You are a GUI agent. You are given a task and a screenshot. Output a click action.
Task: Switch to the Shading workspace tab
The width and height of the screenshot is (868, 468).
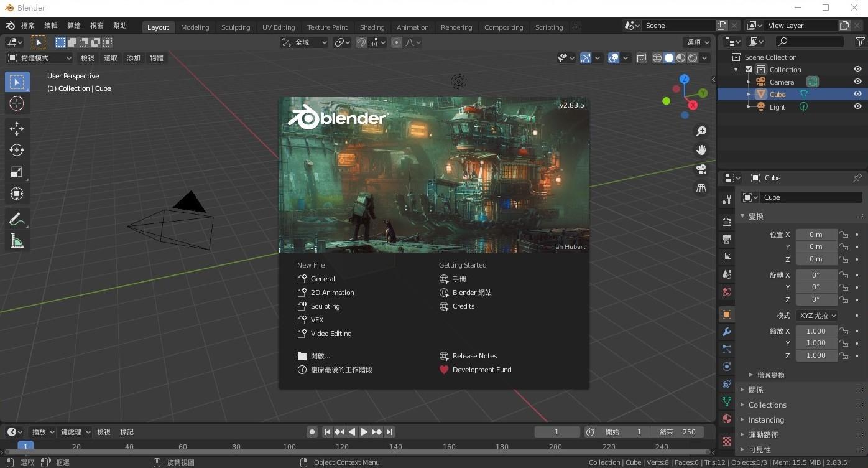(x=372, y=27)
